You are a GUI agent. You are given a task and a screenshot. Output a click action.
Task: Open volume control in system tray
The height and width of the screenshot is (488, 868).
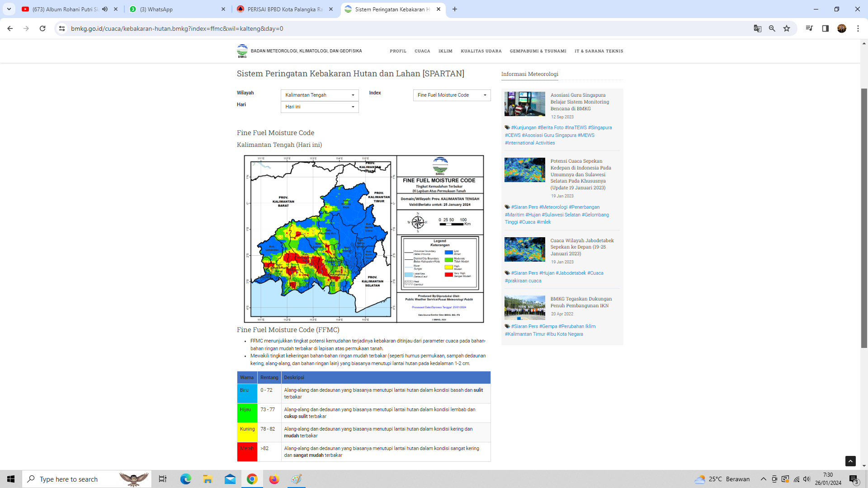(x=807, y=479)
